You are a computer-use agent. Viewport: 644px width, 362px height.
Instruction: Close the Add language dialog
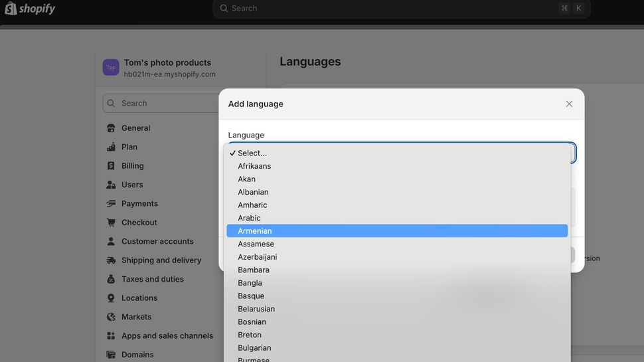[569, 104]
